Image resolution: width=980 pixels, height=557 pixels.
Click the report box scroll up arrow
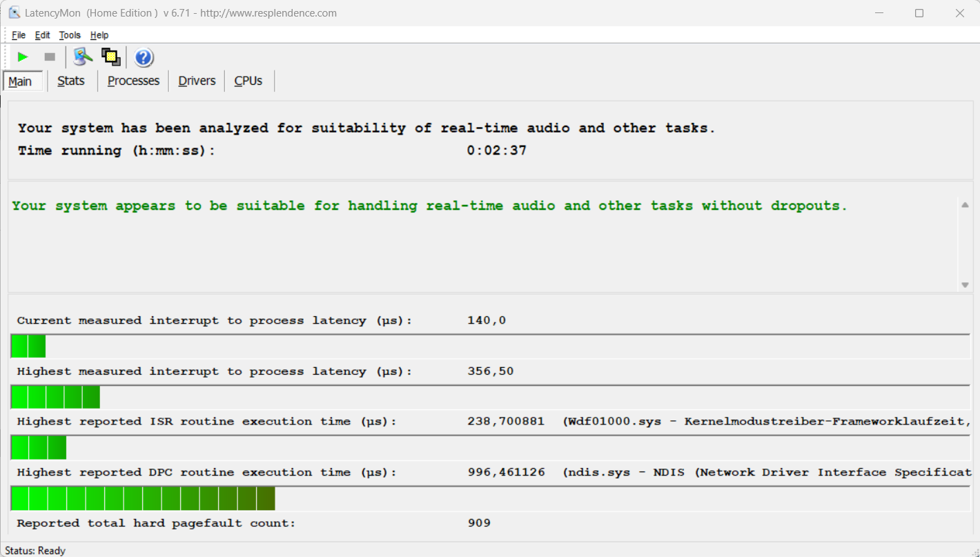coord(965,205)
